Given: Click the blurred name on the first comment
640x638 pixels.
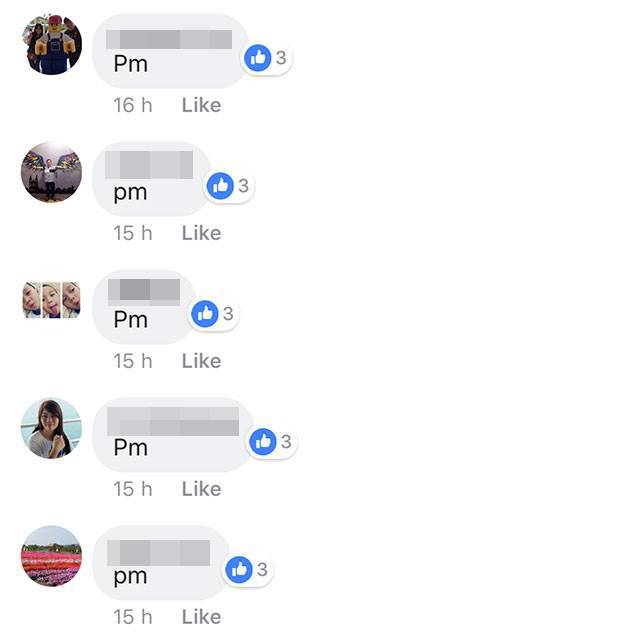Looking at the screenshot, I should point(169,40).
